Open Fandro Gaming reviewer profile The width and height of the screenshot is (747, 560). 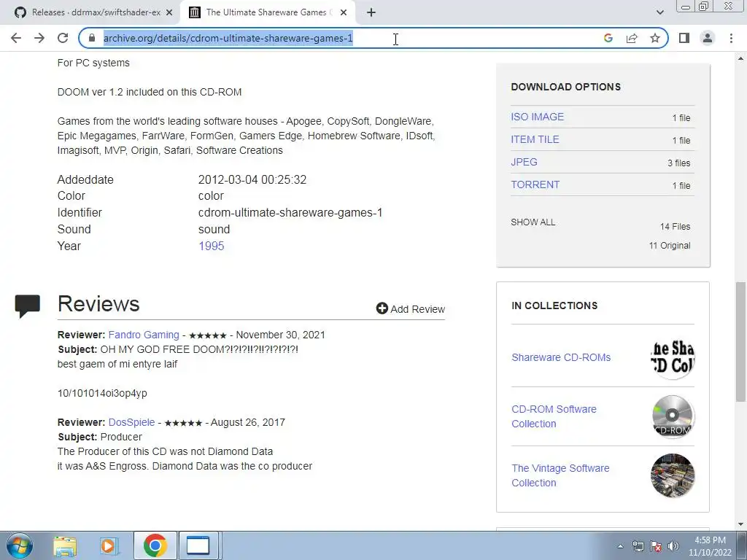tap(144, 335)
